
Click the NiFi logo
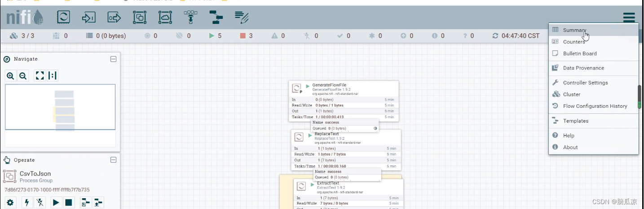coord(25,18)
